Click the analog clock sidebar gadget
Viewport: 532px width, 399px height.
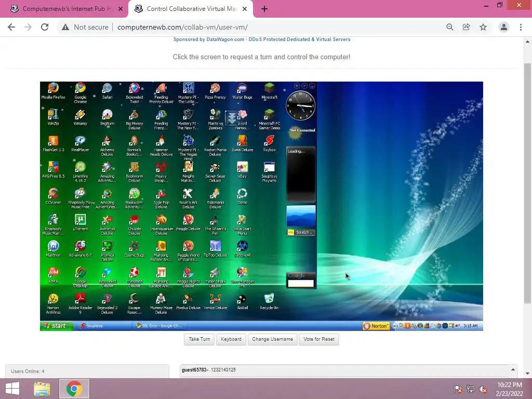[x=301, y=105]
